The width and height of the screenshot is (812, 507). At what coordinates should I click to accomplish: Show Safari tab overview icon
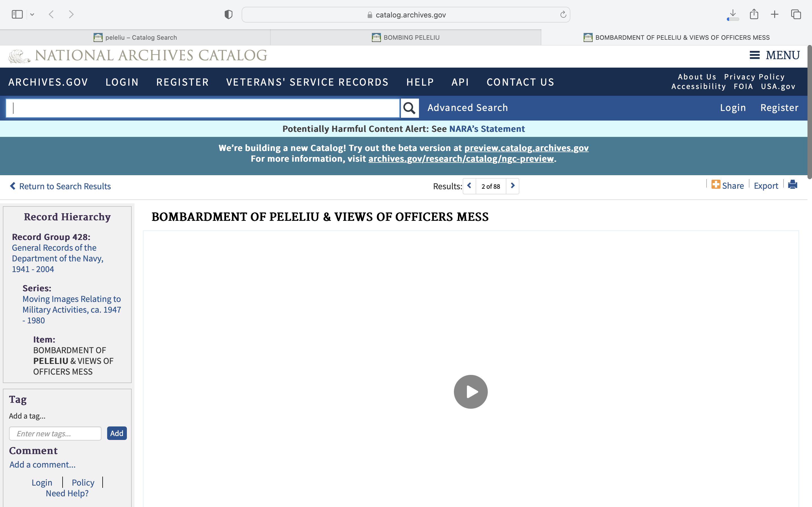pyautogui.click(x=796, y=14)
